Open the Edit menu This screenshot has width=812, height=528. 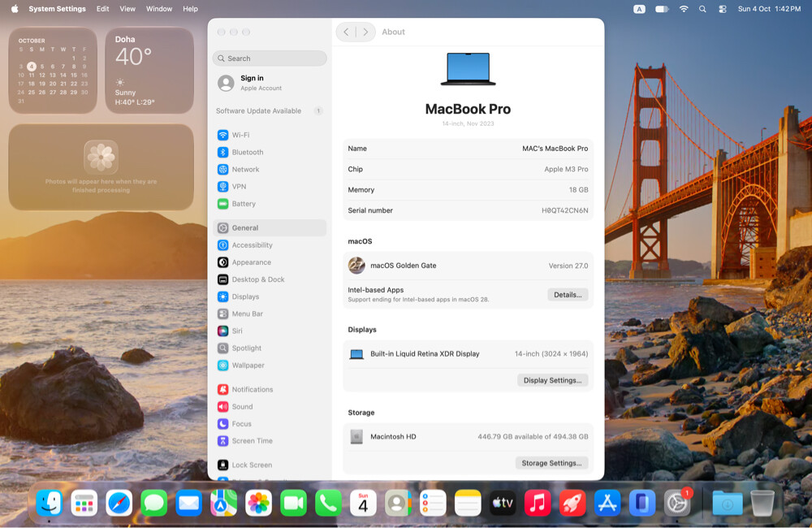coord(102,9)
